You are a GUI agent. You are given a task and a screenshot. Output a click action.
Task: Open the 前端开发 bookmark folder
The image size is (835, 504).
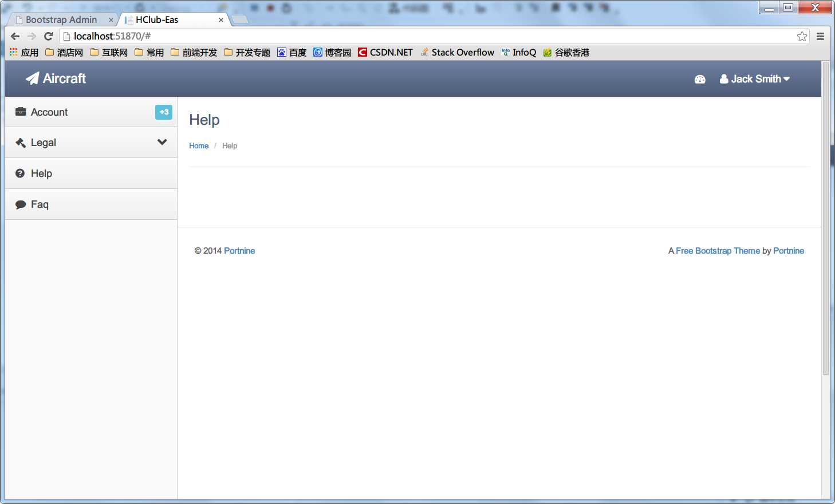[194, 52]
